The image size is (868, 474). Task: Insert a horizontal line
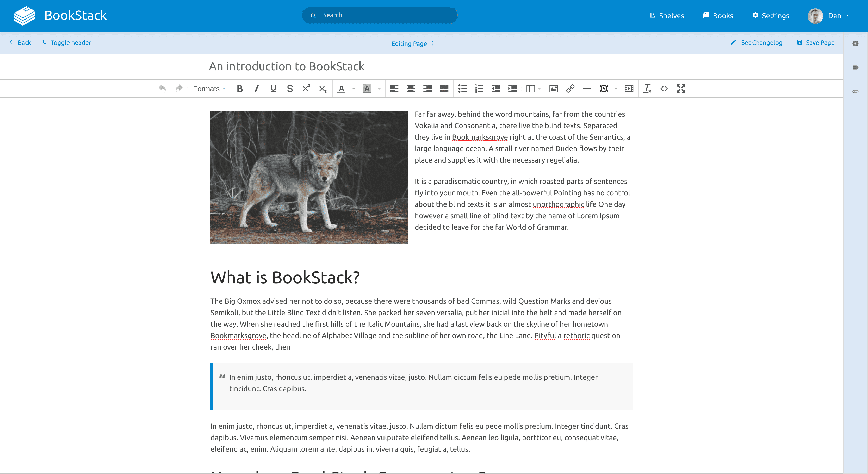(587, 88)
